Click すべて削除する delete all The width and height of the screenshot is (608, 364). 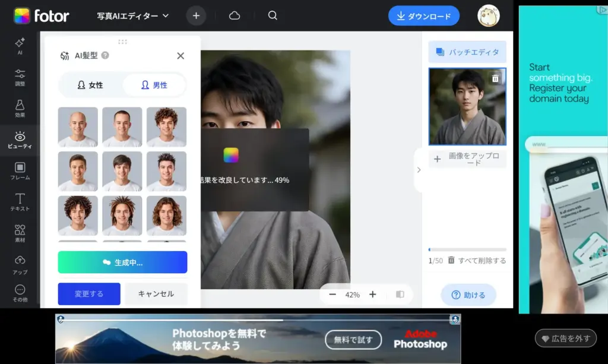tap(477, 261)
